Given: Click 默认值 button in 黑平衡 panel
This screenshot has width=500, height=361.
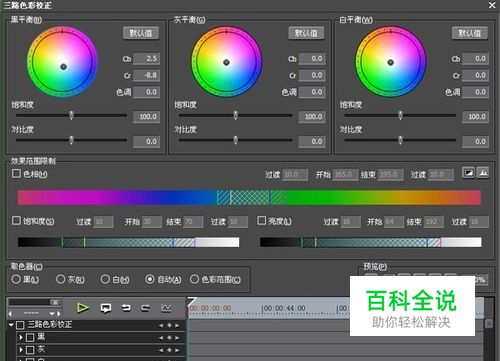Looking at the screenshot, I should pos(141,33).
